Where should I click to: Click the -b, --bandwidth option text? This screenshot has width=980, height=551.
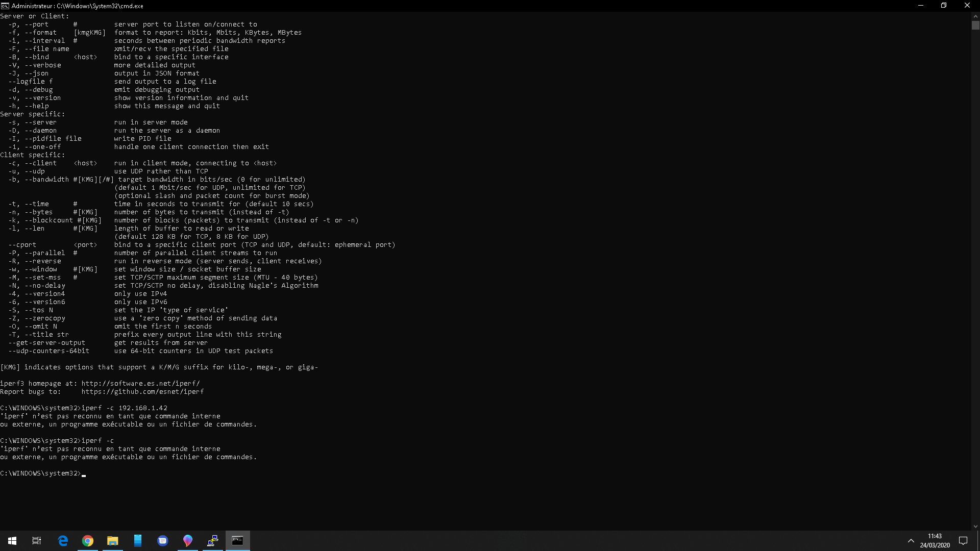tap(39, 180)
